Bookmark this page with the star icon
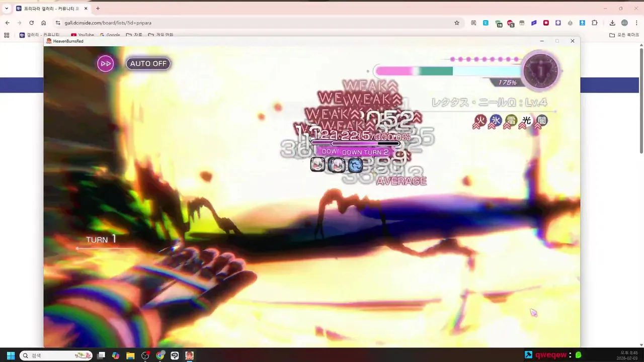The image size is (644, 362). (457, 23)
